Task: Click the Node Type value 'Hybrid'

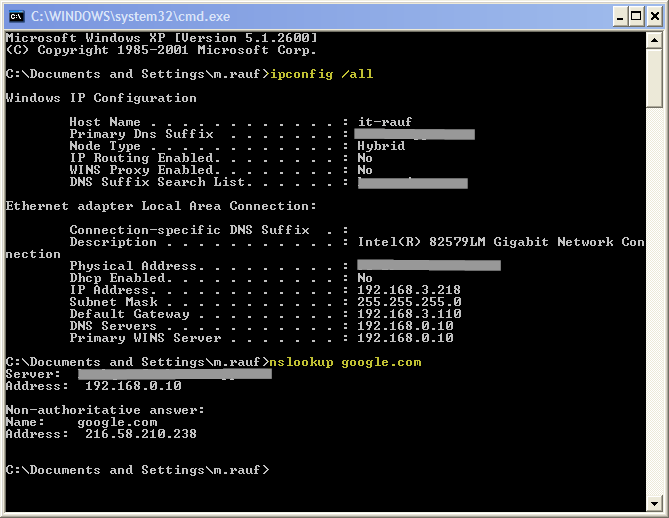Action: click(381, 146)
